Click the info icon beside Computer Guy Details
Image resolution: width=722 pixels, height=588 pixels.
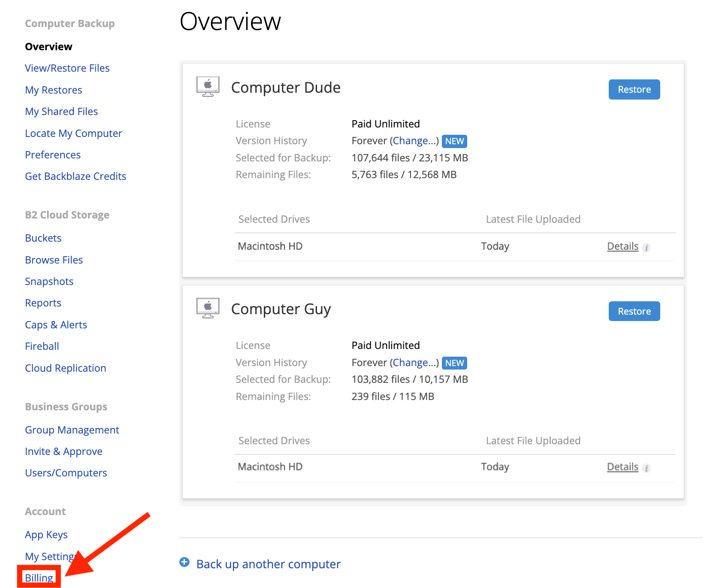pyautogui.click(x=646, y=468)
